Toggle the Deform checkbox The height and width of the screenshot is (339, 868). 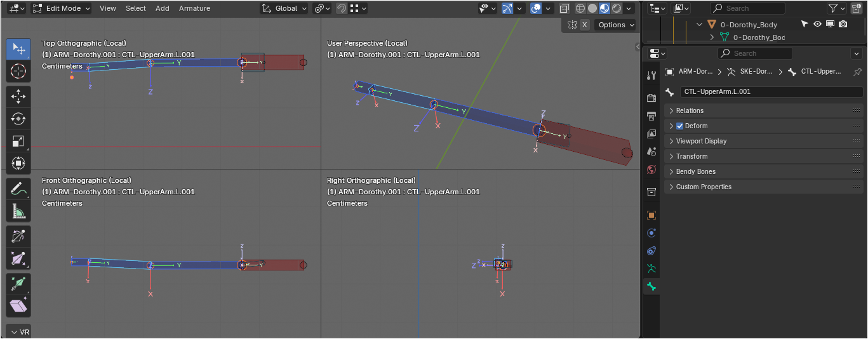point(680,126)
